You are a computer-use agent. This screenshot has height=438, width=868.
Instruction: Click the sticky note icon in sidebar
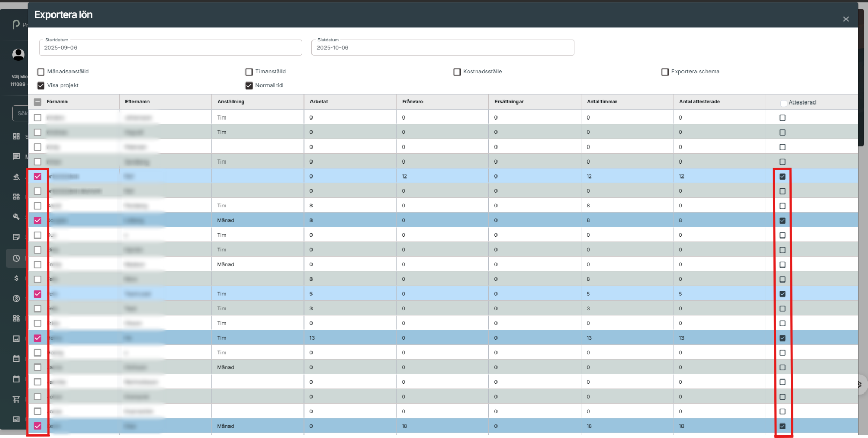(17, 237)
